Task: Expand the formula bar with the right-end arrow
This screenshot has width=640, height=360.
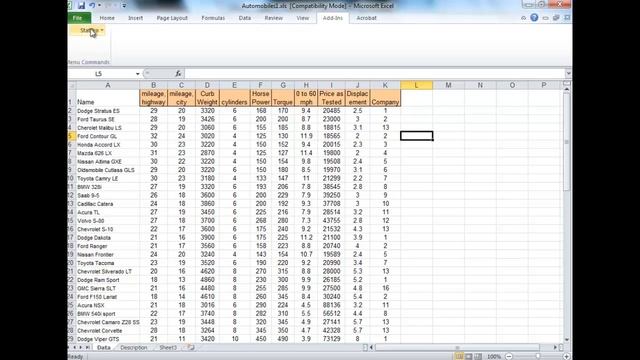Action: [x=568, y=73]
